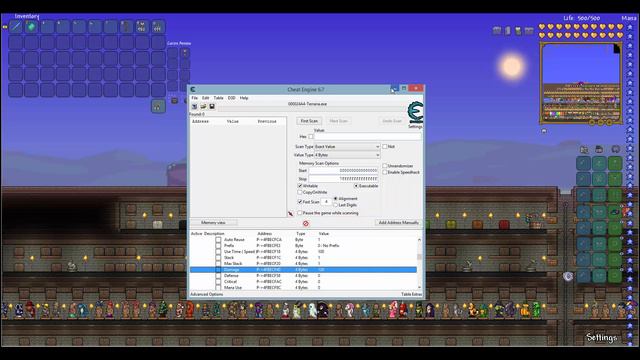Open Advanced Options
This screenshot has width=640, height=360.
pos(207,294)
